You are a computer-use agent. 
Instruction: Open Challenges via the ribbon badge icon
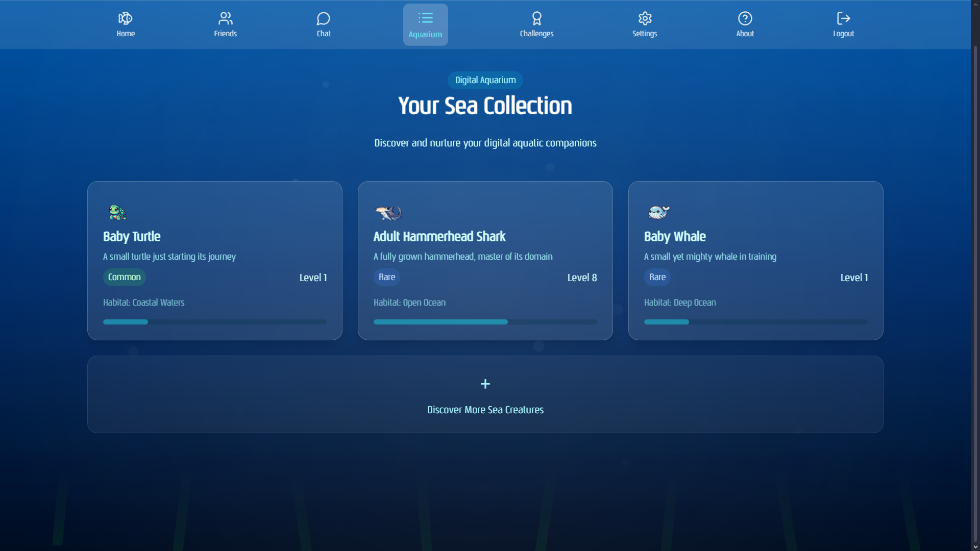coord(536,19)
